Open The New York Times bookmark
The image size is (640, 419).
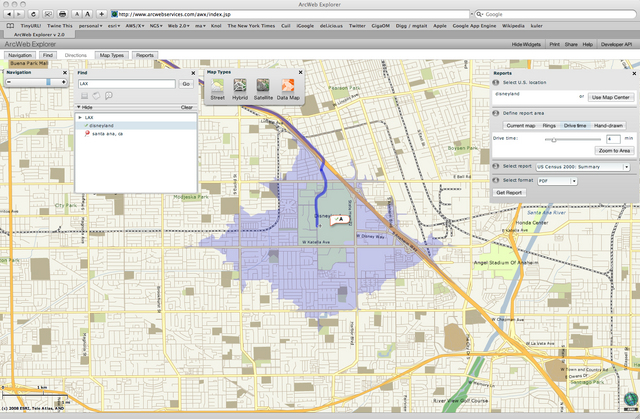[251, 26]
